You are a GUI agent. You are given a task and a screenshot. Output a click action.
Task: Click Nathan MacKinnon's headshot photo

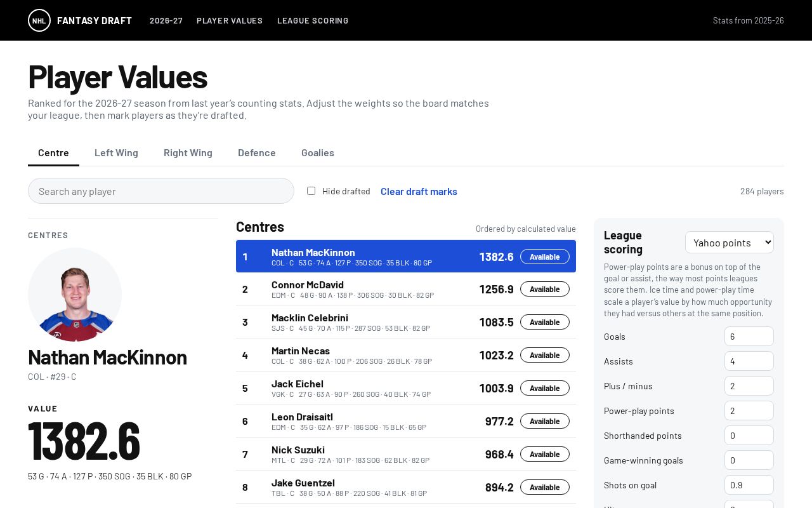click(75, 295)
